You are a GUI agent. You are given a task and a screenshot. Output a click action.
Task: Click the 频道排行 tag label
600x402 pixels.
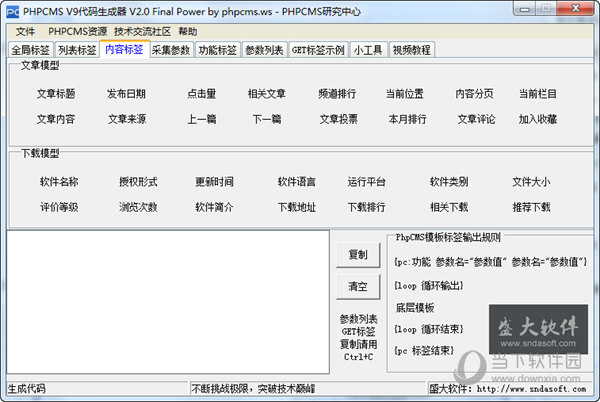click(337, 94)
